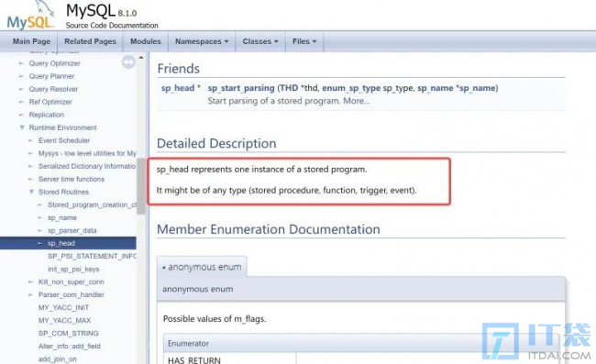Select Stored Routines tree item
The height and width of the screenshot is (364, 596).
pyautogui.click(x=63, y=192)
